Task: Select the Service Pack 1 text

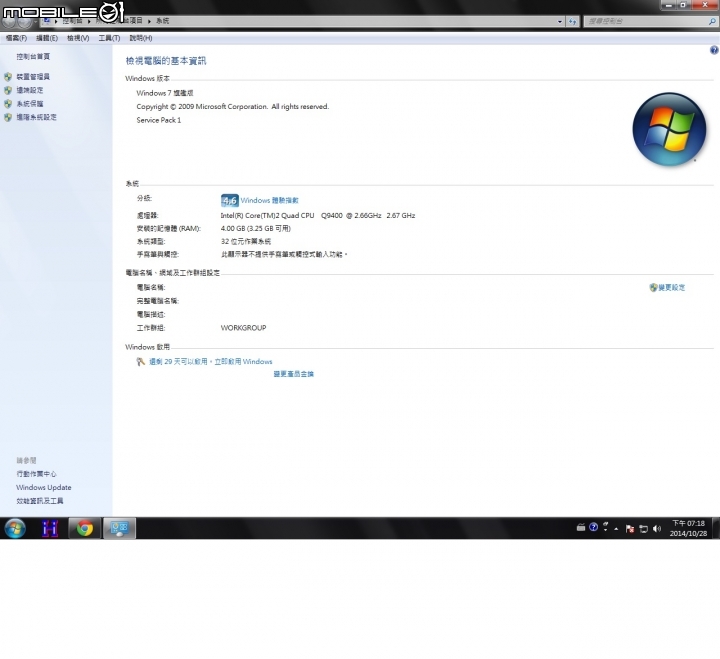Action: point(159,120)
